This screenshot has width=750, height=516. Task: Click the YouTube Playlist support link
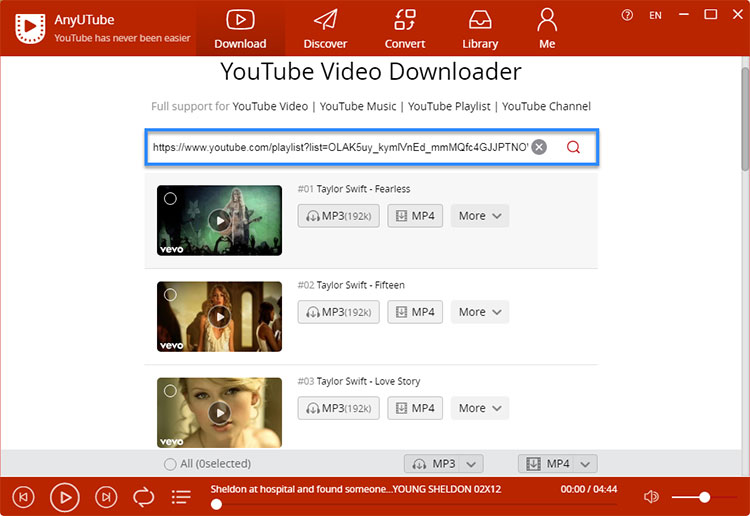click(x=449, y=106)
